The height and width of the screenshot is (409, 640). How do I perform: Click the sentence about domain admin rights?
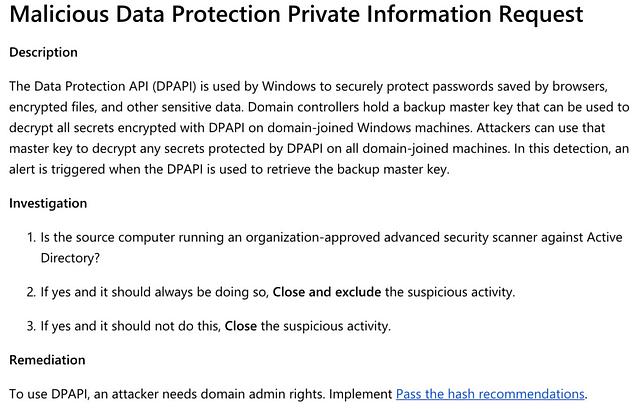point(167,394)
